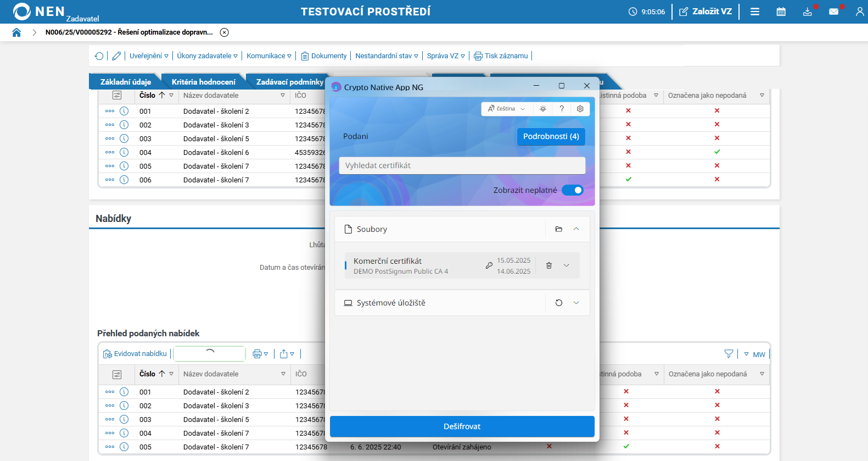Open help question mark in Crypto app
868x461 pixels.
(x=562, y=109)
